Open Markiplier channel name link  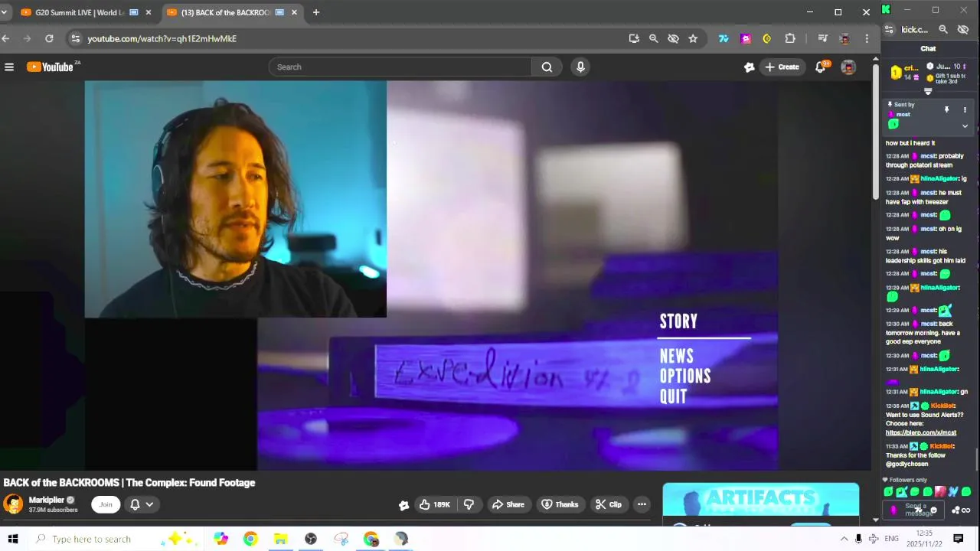pos(47,500)
